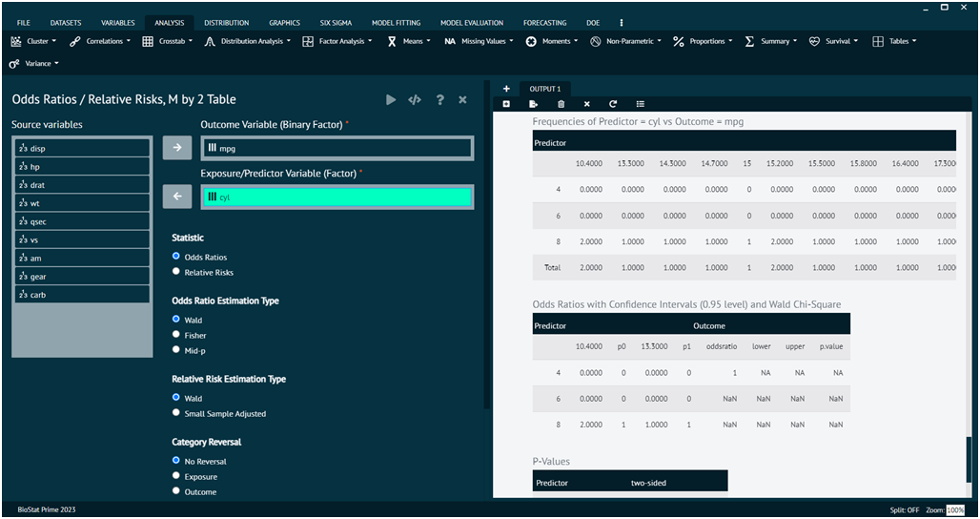The image size is (980, 519).
Task: Expand the Missing Values dropdown arrow
Action: 511,41
